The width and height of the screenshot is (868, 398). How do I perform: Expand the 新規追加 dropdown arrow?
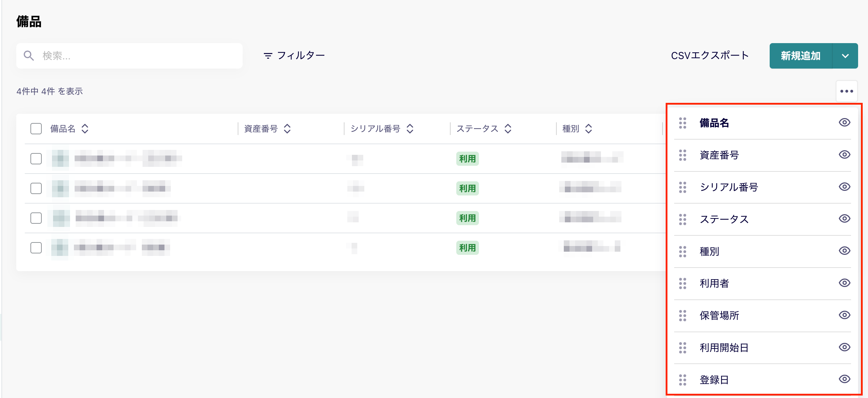(x=845, y=56)
